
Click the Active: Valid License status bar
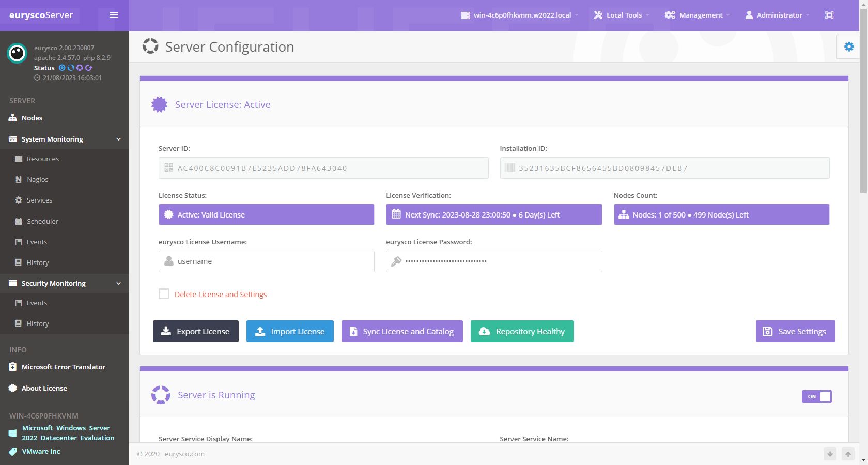[x=267, y=214]
